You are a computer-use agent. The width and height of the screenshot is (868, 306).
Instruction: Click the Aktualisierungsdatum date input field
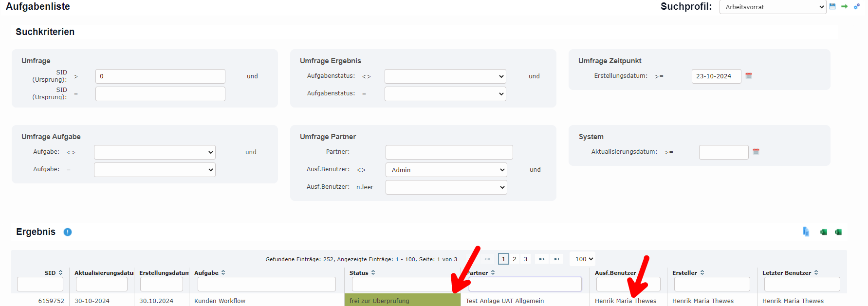click(723, 152)
